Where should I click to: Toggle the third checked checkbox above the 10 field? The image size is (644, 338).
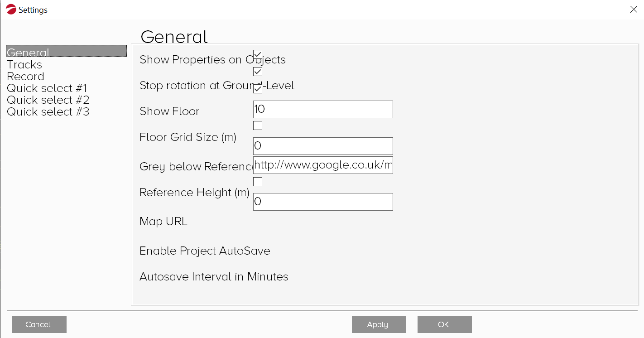258,89
